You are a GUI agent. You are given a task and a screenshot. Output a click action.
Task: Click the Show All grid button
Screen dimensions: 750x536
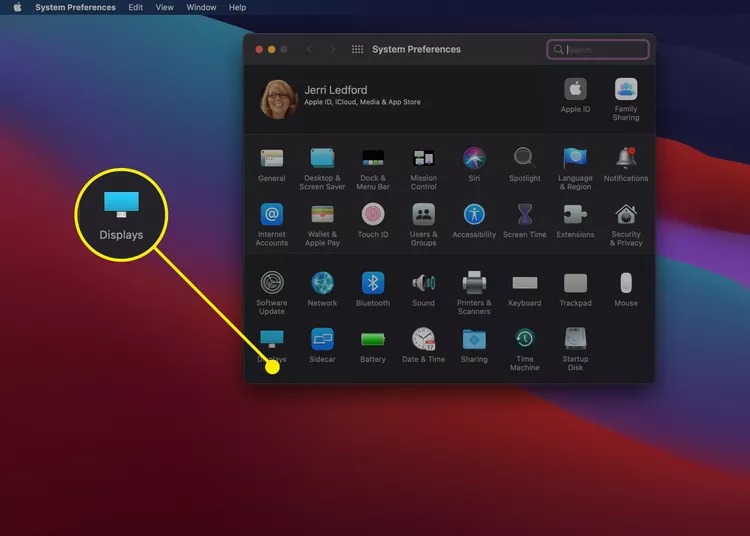coord(357,49)
